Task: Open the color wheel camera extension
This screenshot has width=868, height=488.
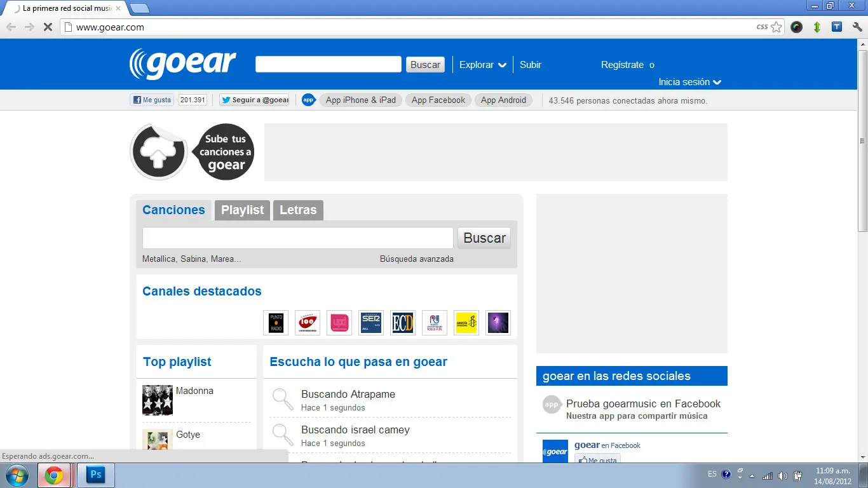Action: click(x=797, y=27)
